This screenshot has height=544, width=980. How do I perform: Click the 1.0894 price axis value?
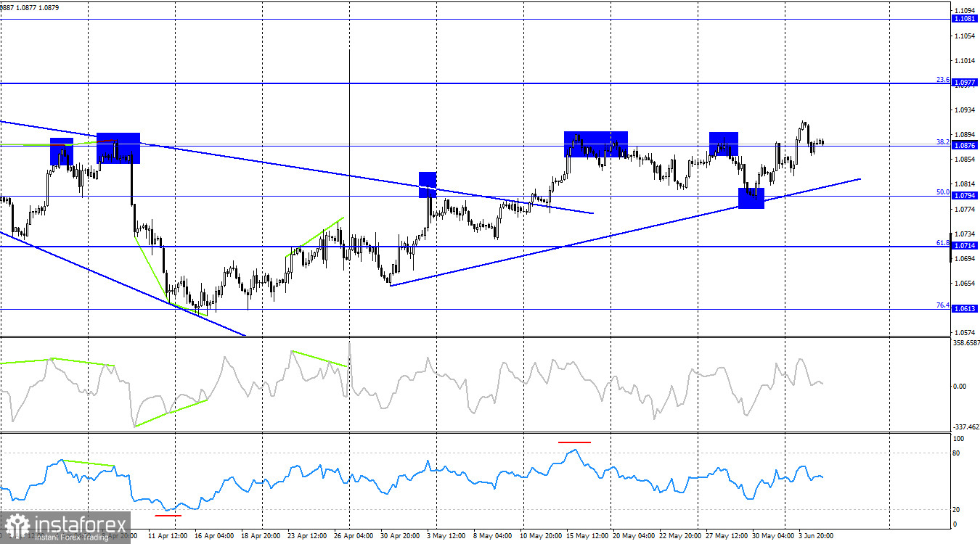[x=966, y=135]
